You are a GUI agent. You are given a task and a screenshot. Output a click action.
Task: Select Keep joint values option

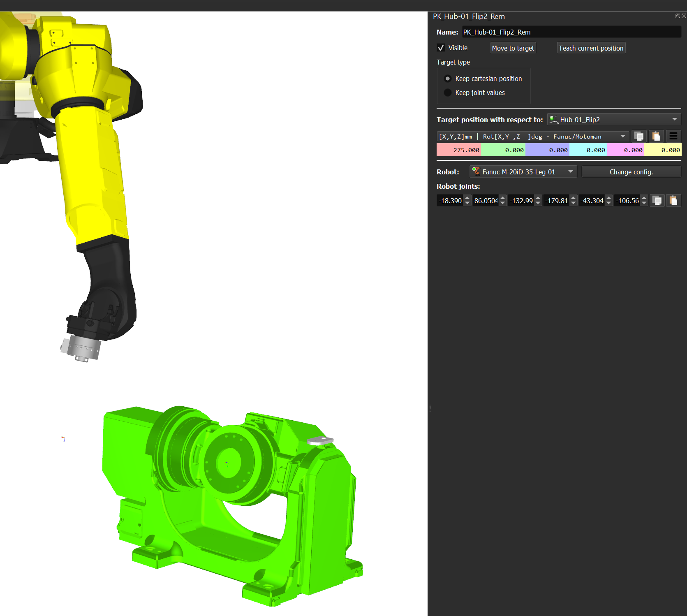[x=448, y=93]
